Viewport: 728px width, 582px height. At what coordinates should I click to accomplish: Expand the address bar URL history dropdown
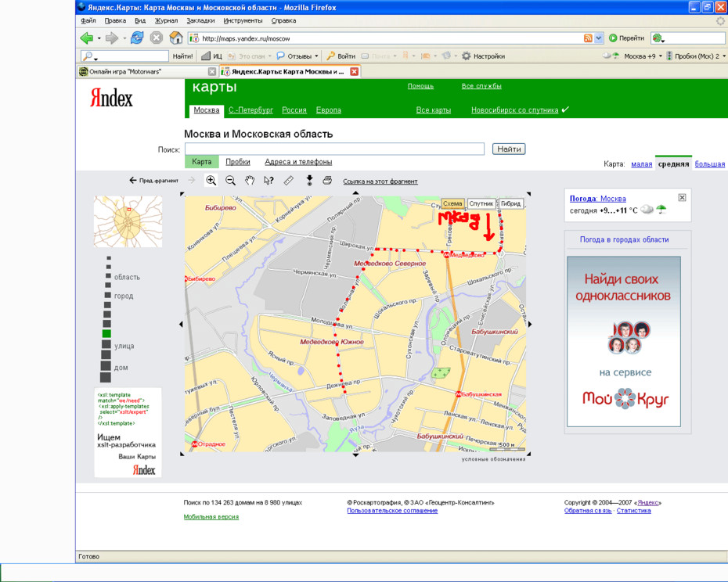[599, 38]
